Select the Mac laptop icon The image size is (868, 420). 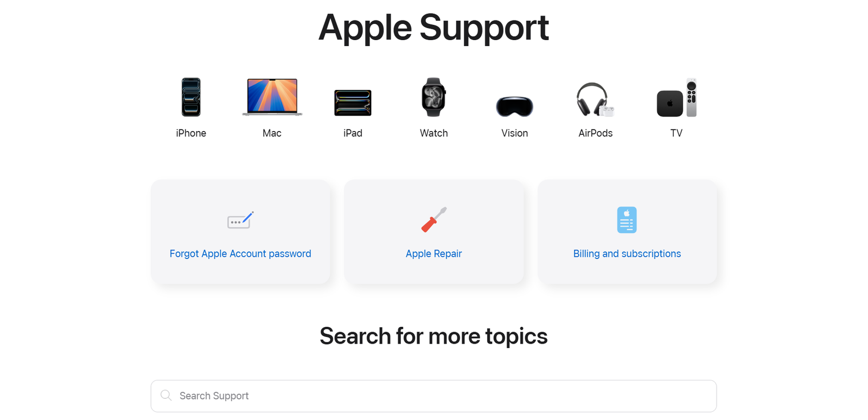(272, 97)
